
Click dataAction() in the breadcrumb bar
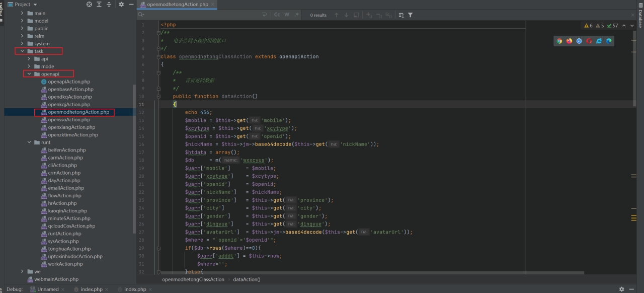[247, 279]
